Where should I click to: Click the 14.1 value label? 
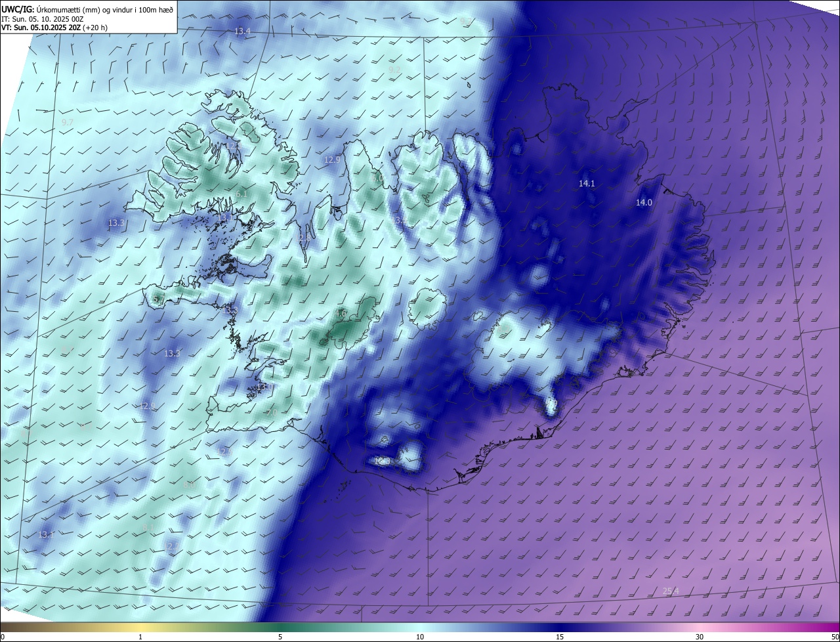coord(587,184)
